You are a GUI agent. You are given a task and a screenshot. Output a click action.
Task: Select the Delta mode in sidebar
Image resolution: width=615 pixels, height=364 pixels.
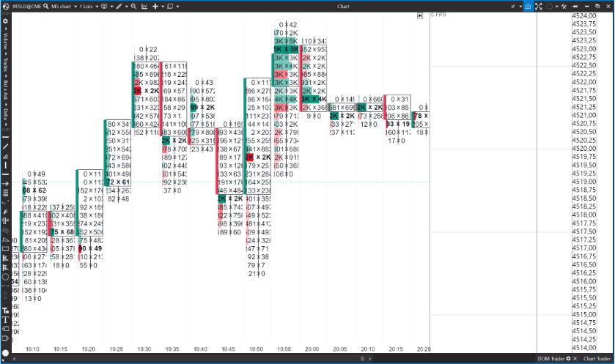coord(5,114)
